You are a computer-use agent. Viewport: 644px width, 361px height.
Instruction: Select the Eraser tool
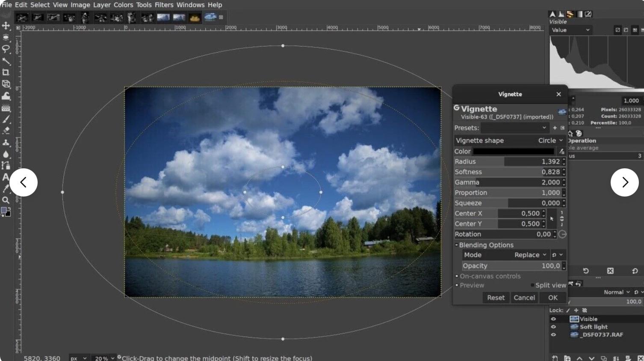click(6, 131)
